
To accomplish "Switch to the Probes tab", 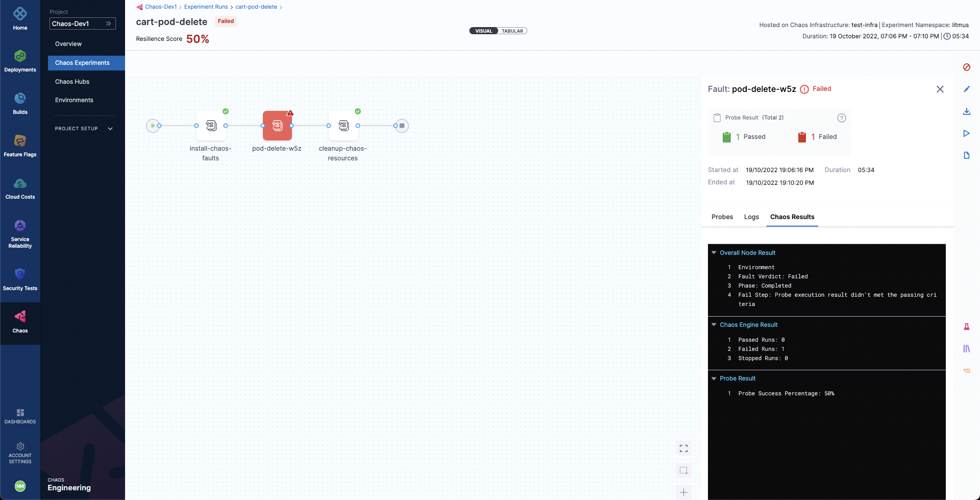I will [722, 217].
